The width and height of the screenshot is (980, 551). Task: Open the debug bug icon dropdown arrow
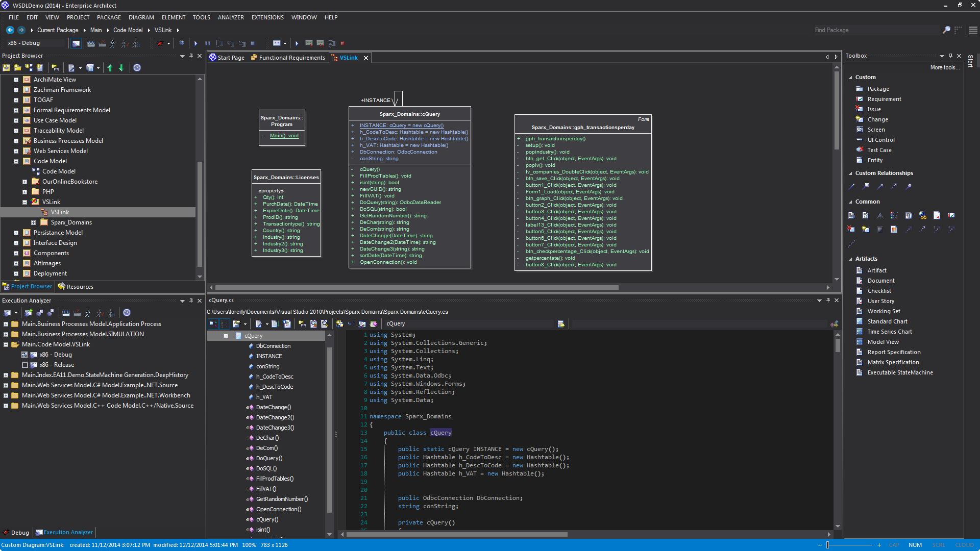click(168, 43)
